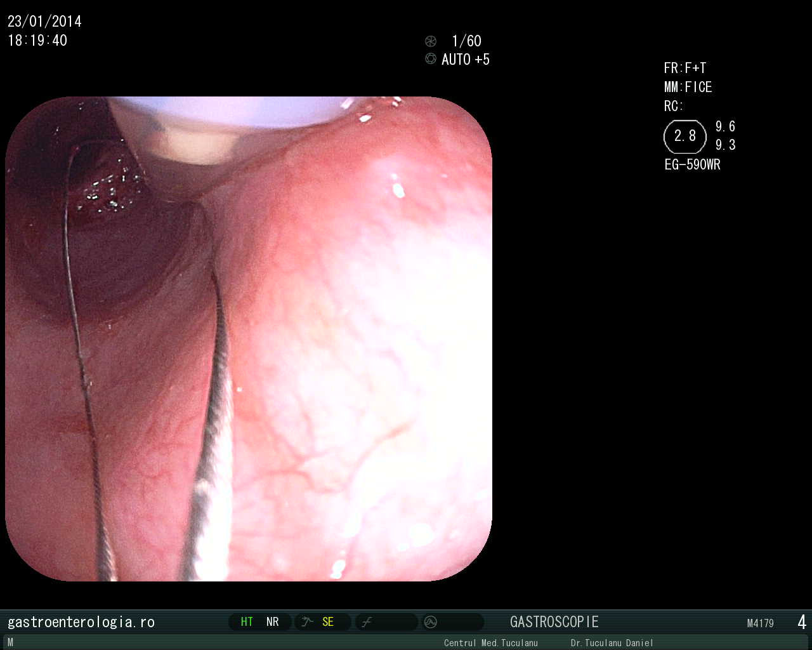The image size is (812, 650).
Task: Click the circular waveform icon in the status bar
Action: (431, 622)
